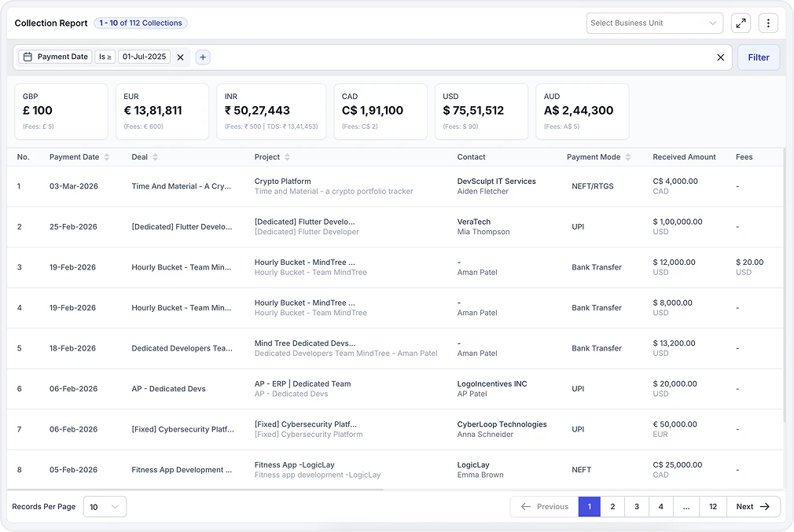Go to page 4
794x532 pixels.
pos(661,507)
